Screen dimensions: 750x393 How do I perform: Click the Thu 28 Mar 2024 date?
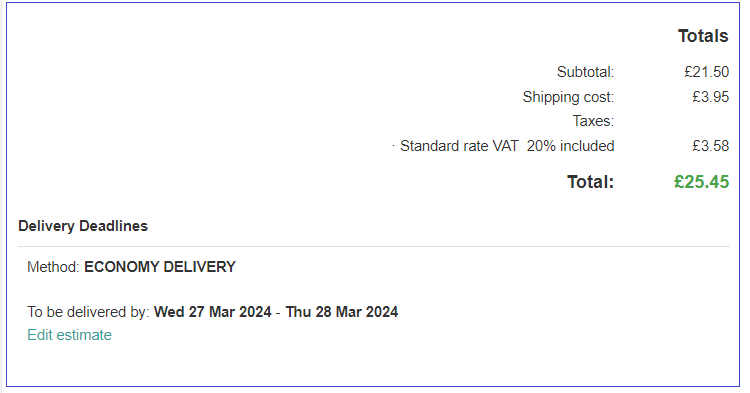(342, 312)
